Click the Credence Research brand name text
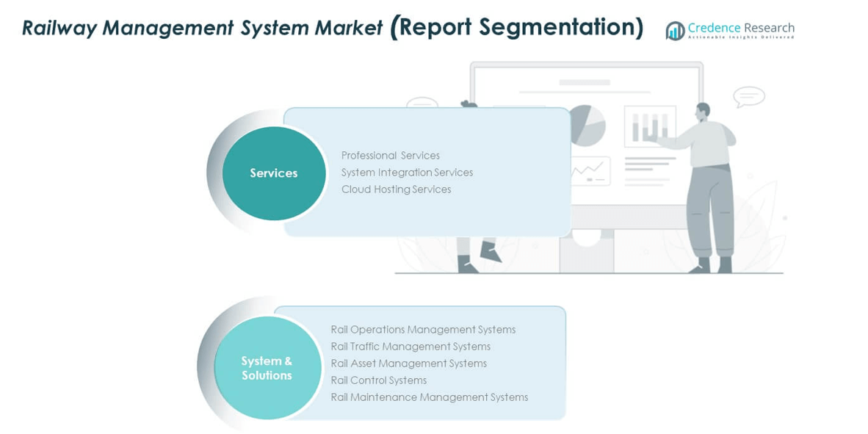This screenshot has width=868, height=434. point(741,29)
